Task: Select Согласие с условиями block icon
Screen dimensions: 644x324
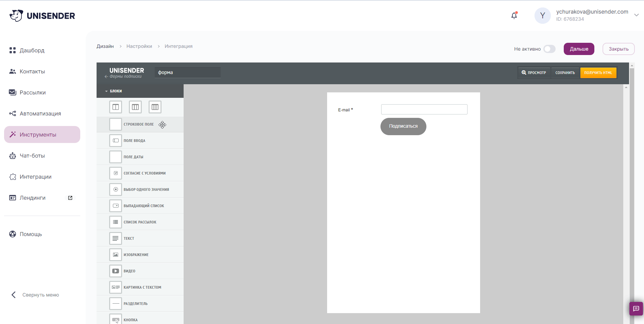Action: tap(116, 173)
